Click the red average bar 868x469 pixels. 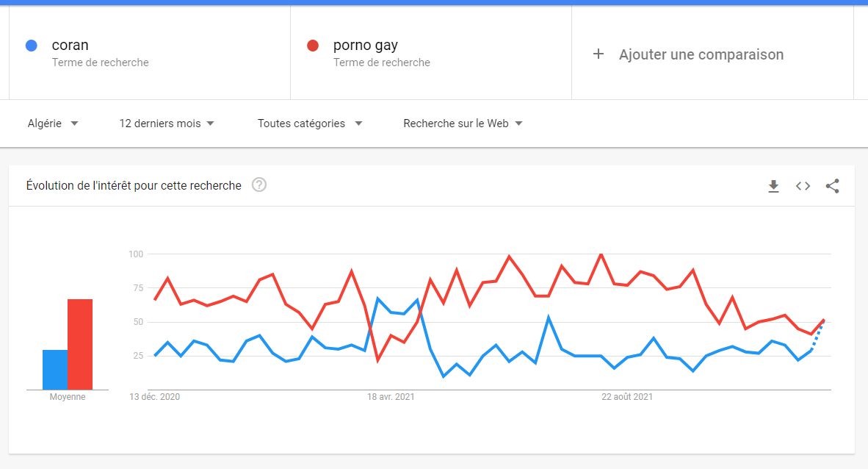point(80,344)
